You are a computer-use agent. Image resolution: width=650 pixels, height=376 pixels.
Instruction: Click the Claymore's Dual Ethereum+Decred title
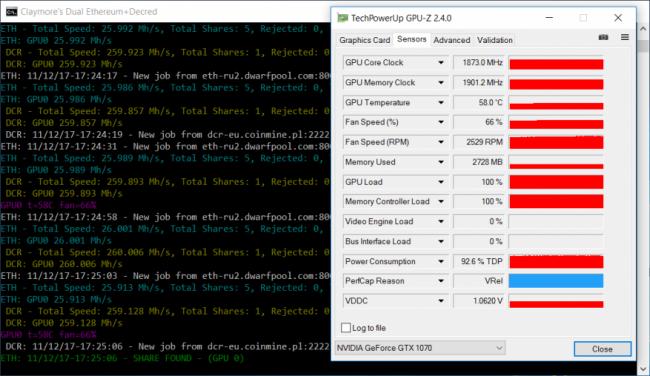[x=89, y=12]
